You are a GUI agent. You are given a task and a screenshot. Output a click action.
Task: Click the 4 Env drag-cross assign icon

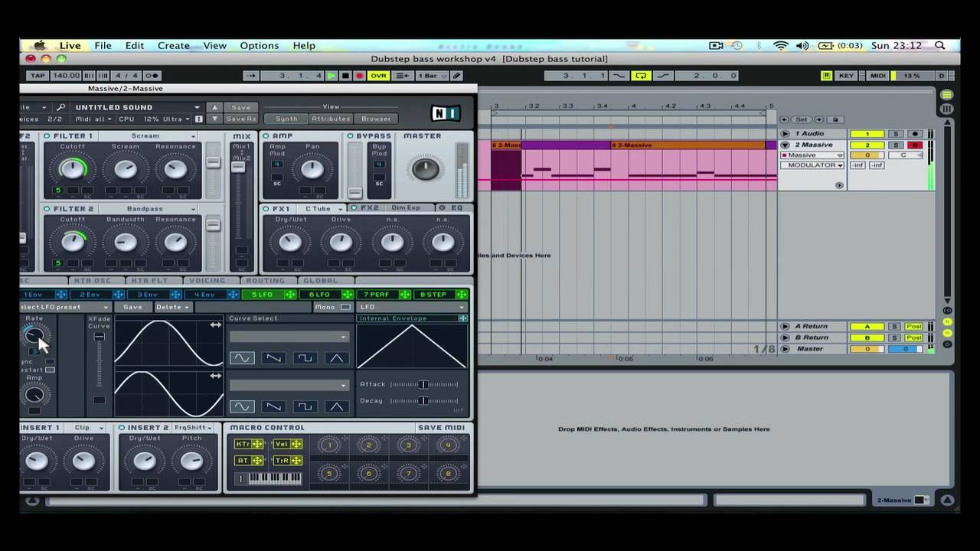pyautogui.click(x=233, y=295)
